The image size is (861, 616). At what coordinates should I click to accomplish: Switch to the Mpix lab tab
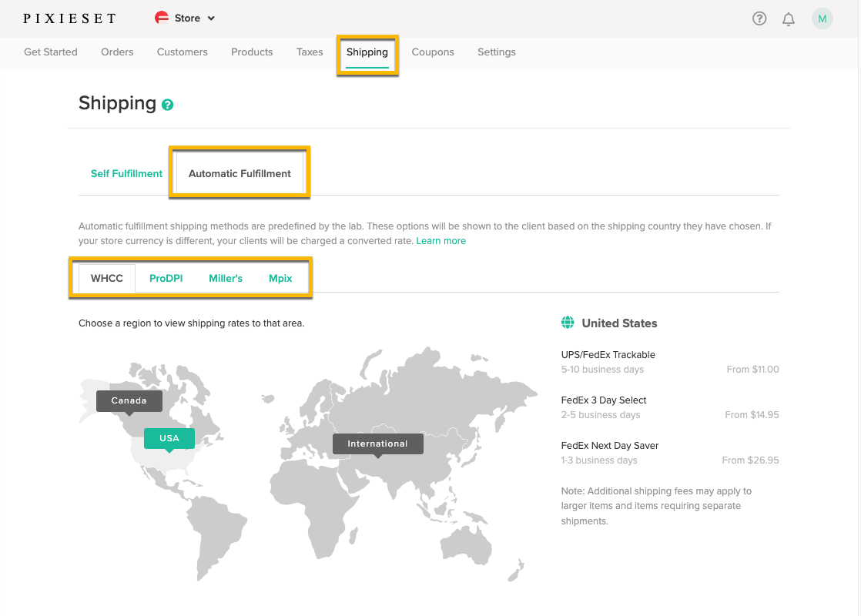coord(280,278)
